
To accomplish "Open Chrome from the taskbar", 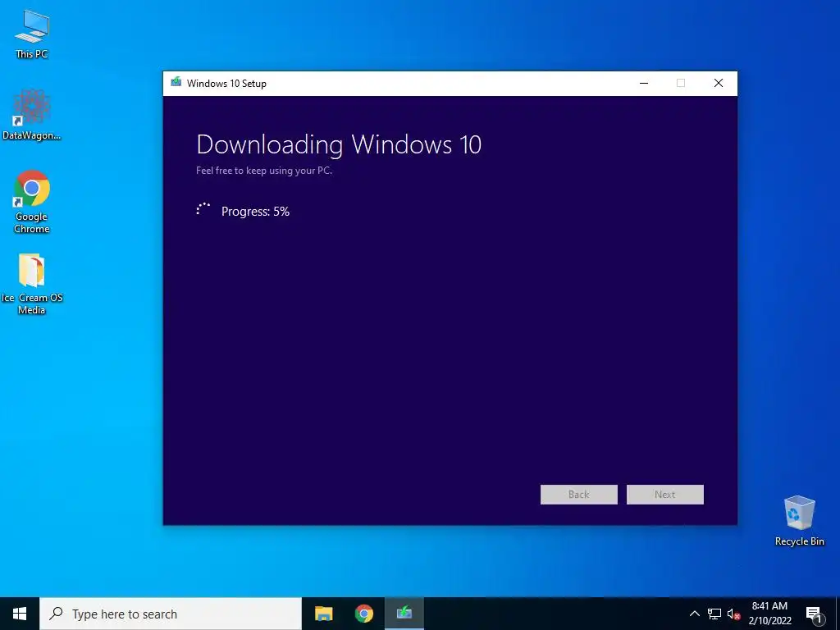I will click(x=363, y=614).
